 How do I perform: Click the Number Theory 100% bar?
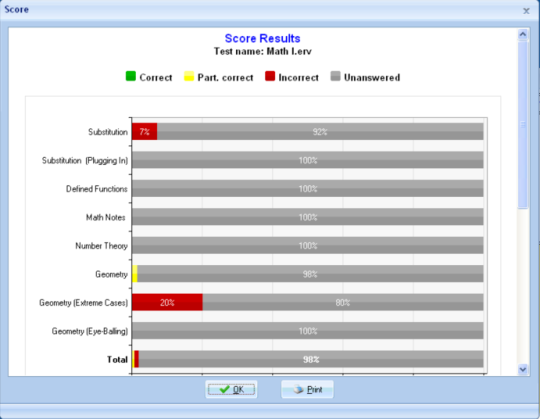[x=308, y=245]
